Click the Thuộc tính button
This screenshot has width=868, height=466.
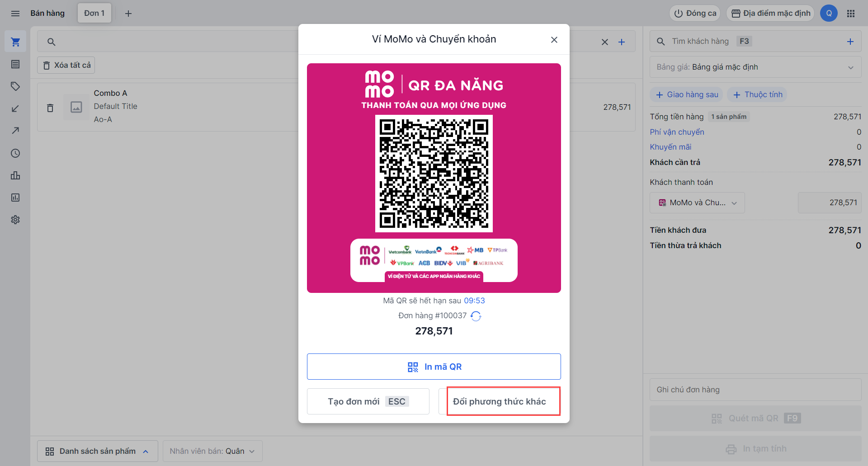click(758, 94)
